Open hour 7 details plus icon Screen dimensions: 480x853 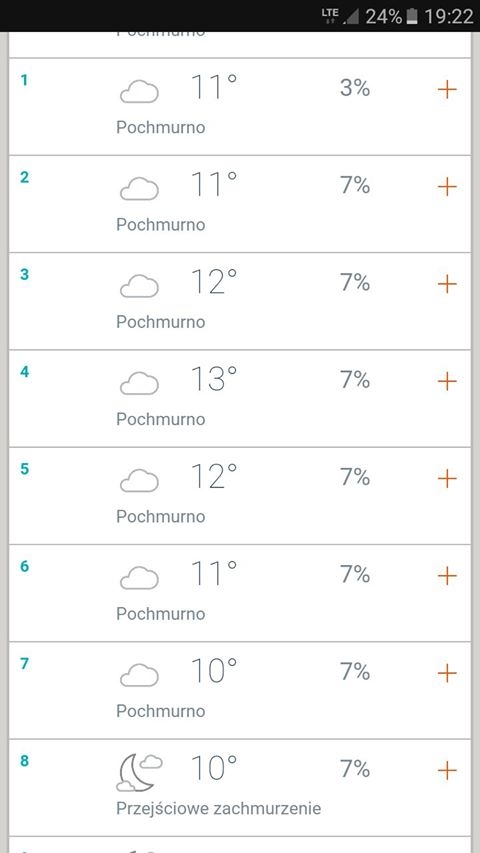[x=447, y=673]
